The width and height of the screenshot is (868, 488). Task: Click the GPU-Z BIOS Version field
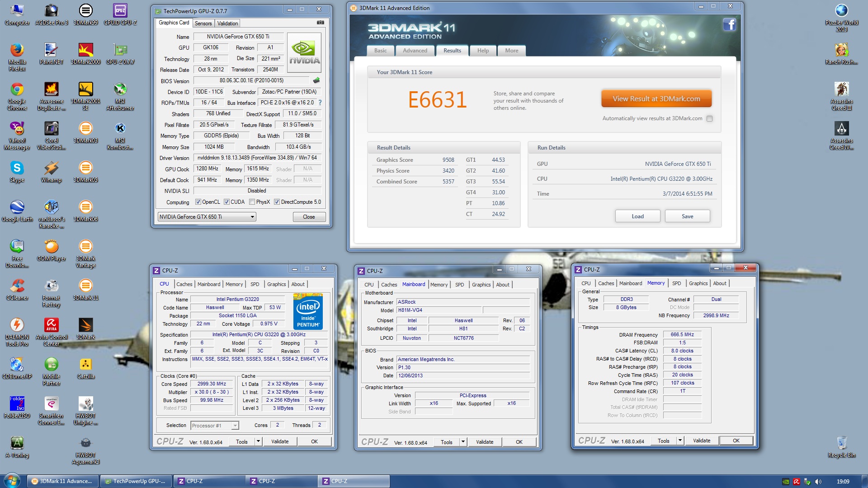[251, 80]
